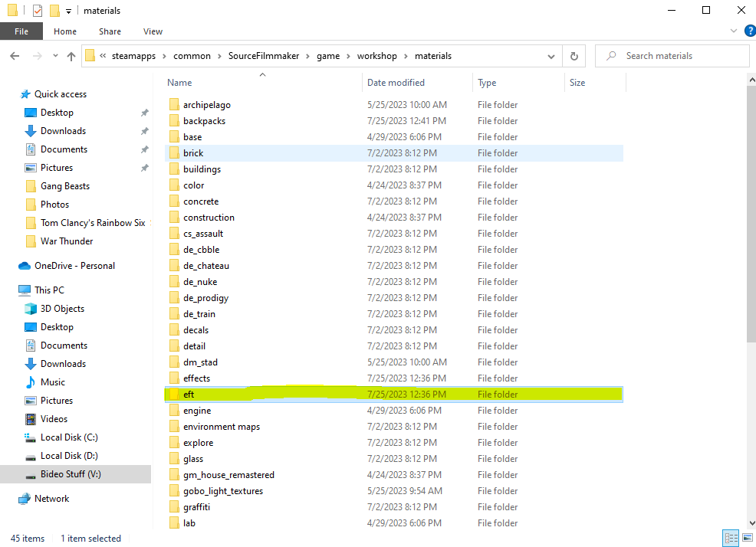Select the graffiti folder
Screen dimensions: 756x547
pos(197,506)
